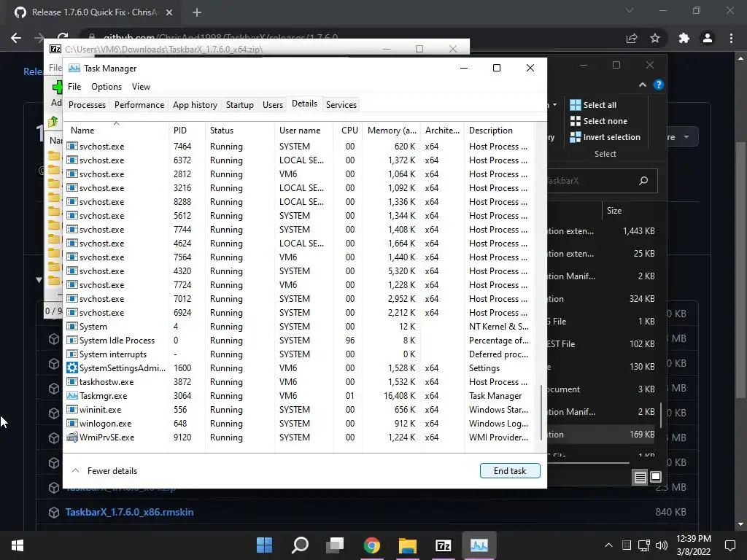The width and height of the screenshot is (747, 560).
Task: Click Task Manager vertical scrollbar thumb
Action: click(541, 413)
